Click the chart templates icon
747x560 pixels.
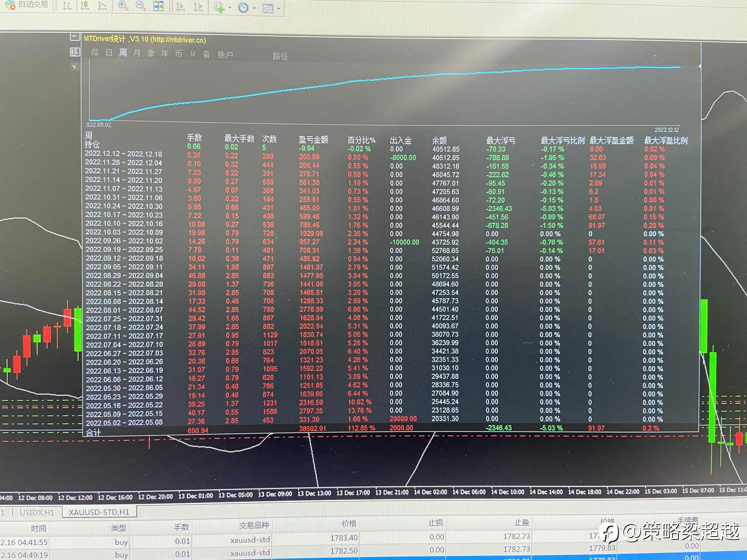click(268, 9)
